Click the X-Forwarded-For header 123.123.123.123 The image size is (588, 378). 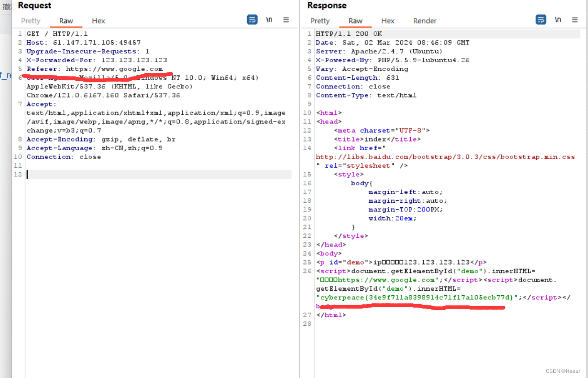click(97, 60)
